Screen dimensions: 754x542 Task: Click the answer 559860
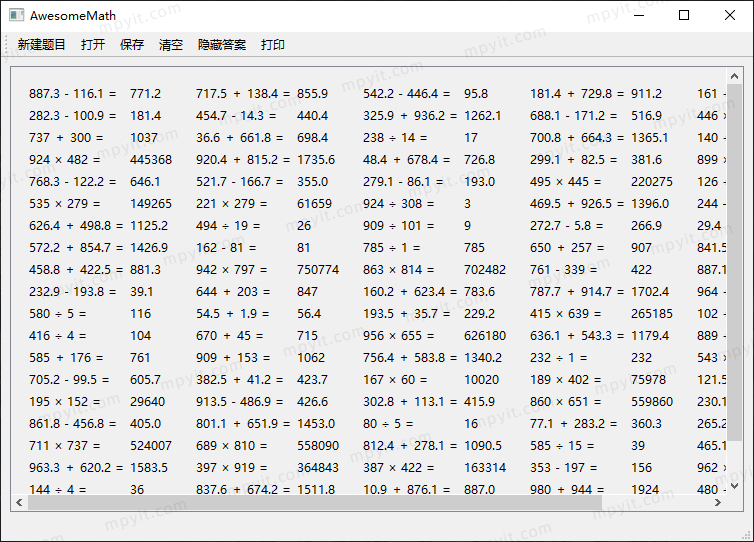[x=652, y=402]
